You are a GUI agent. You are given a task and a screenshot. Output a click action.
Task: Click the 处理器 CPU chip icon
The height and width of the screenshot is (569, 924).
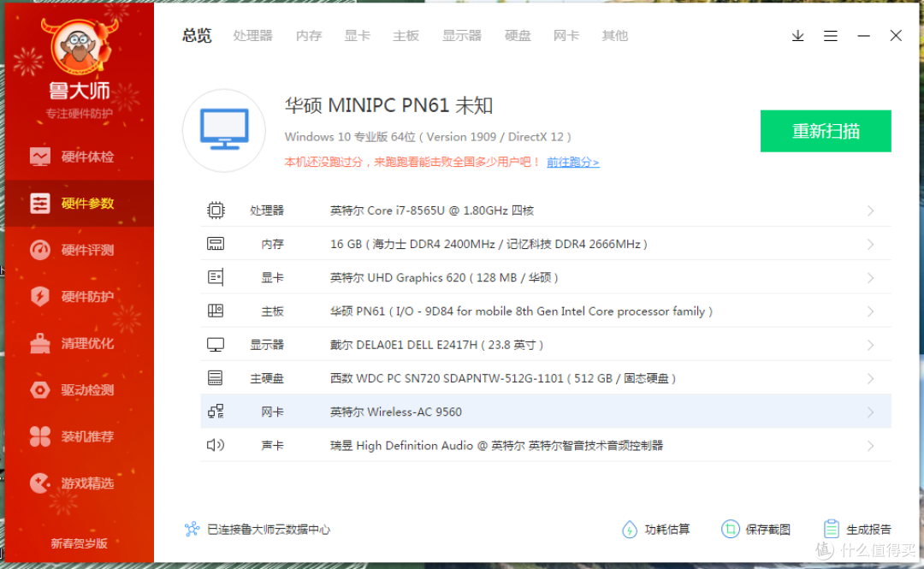click(216, 210)
